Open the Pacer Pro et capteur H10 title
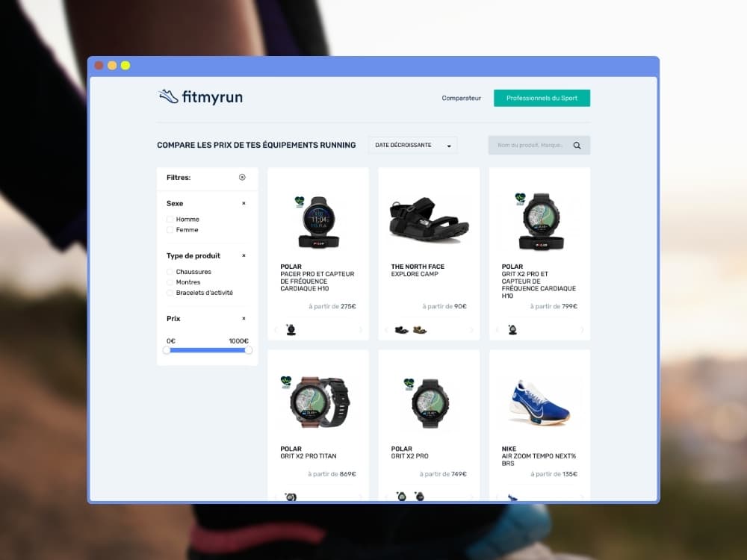Screen dimensions: 747x560 pos(317,281)
